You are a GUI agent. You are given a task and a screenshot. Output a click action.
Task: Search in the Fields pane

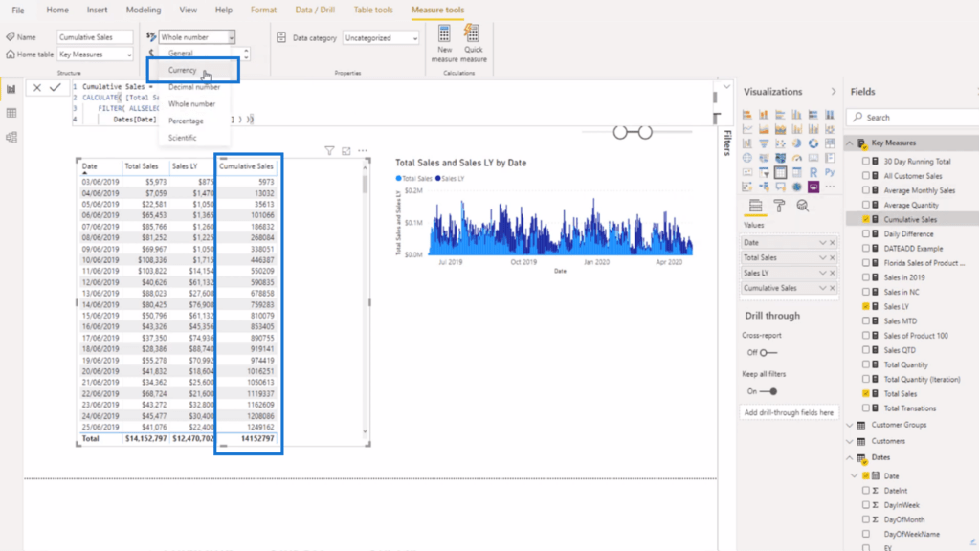[912, 118]
